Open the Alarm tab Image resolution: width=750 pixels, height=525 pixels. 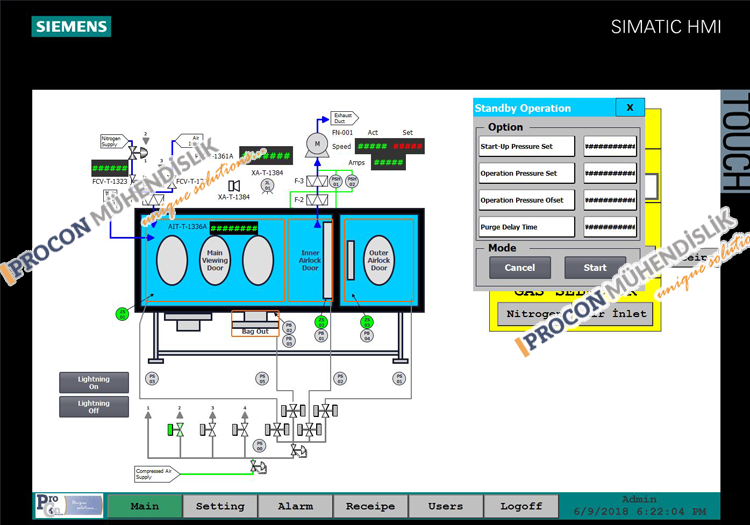296,506
